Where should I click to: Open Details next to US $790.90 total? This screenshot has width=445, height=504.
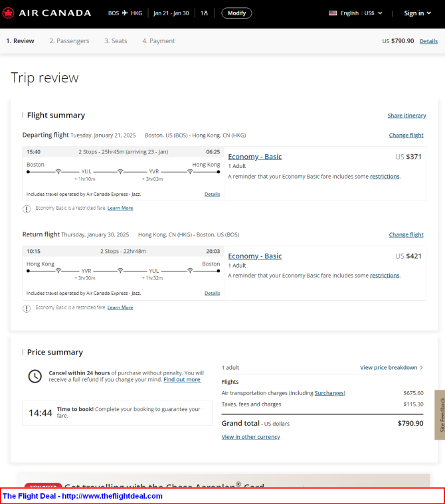428,41
